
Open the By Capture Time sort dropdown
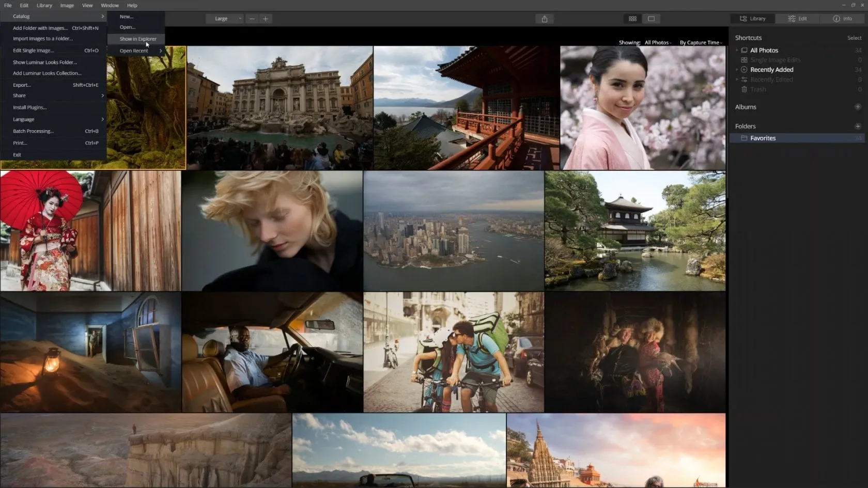(x=700, y=43)
